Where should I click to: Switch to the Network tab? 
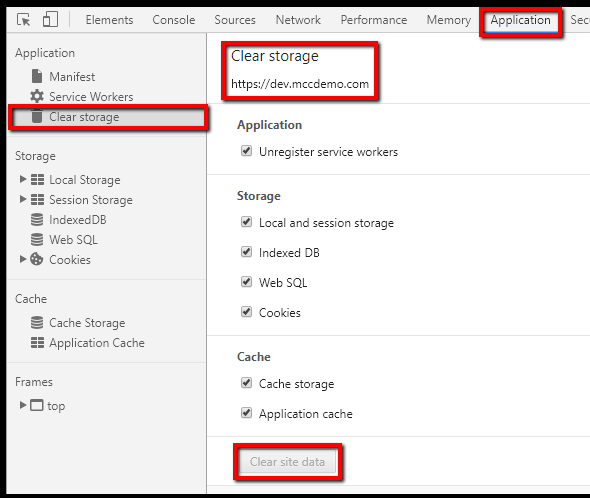[298, 20]
